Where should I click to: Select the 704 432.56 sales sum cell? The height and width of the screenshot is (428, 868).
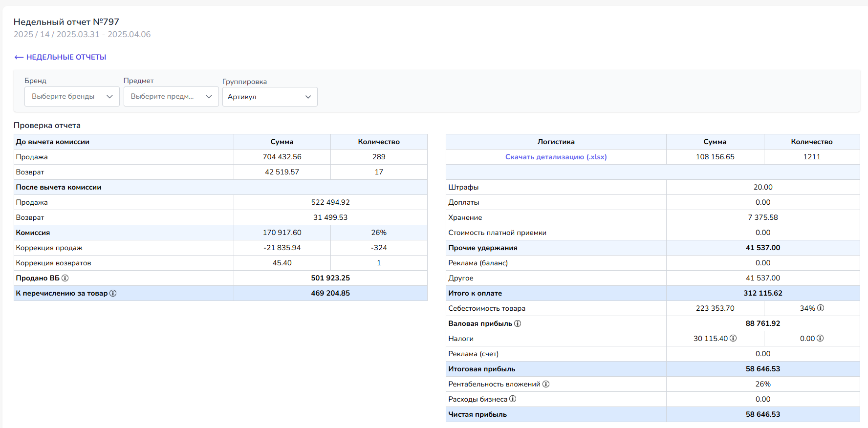point(282,157)
